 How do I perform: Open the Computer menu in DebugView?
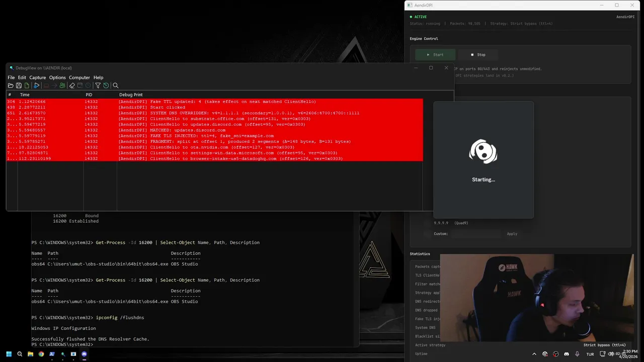79,77
